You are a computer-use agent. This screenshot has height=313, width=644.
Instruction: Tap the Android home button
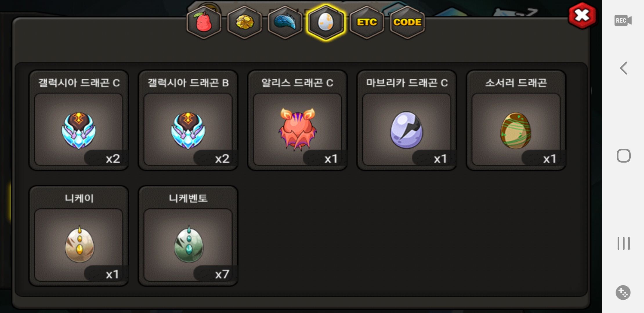point(623,156)
